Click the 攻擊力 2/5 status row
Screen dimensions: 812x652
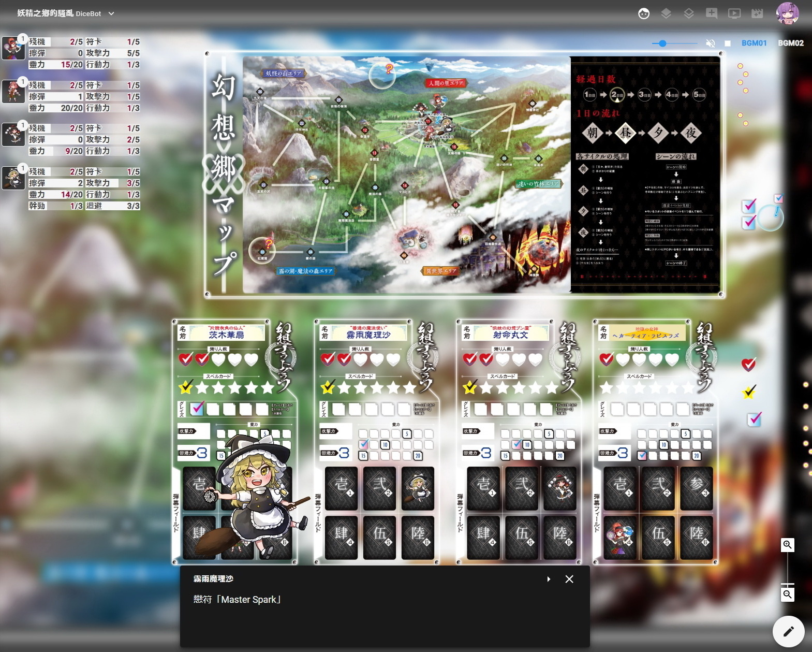click(x=113, y=140)
